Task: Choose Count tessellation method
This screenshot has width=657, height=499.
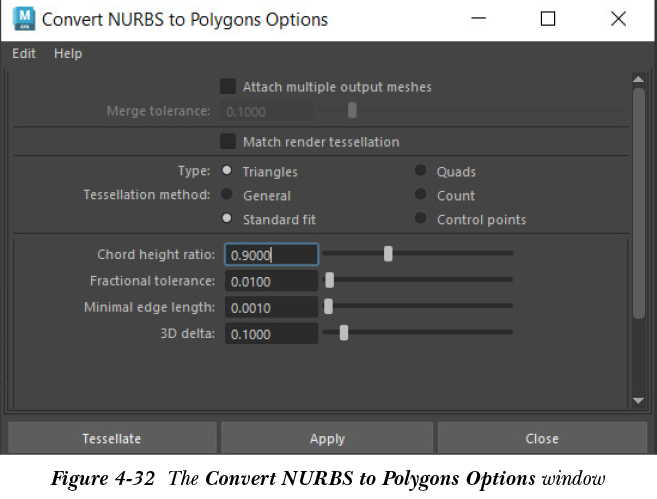Action: pos(421,195)
